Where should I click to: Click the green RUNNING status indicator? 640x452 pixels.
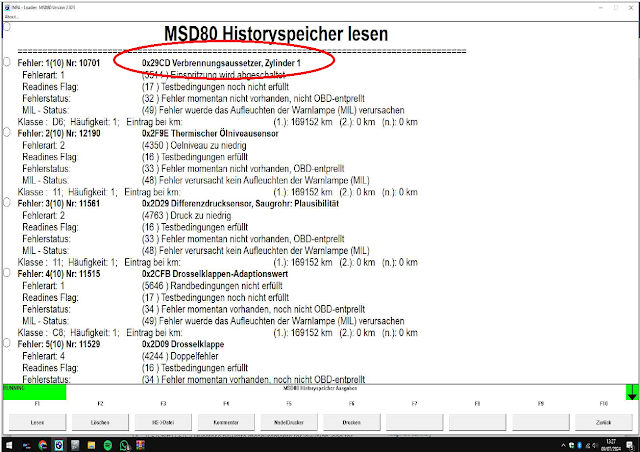point(34,392)
